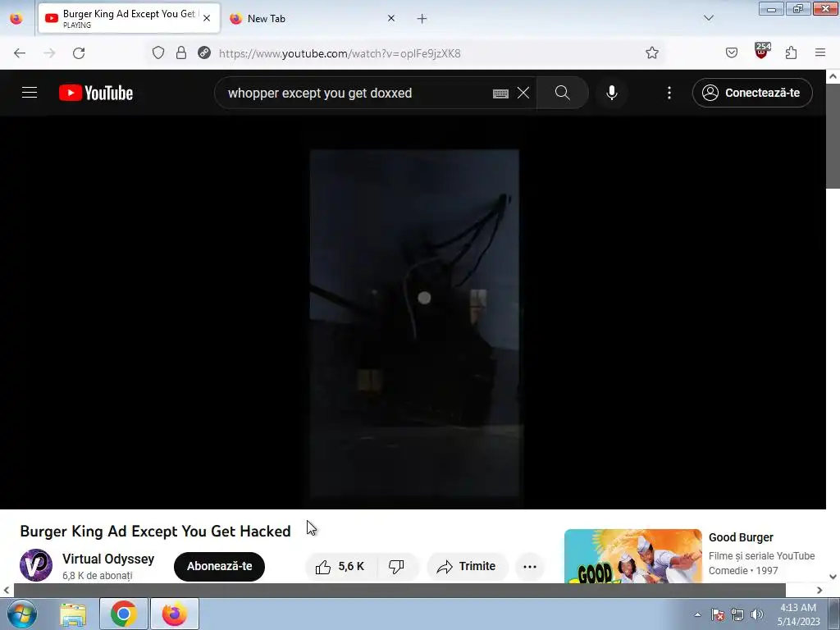Click the video title Burger King Ad Except You Get Hacked

[155, 531]
